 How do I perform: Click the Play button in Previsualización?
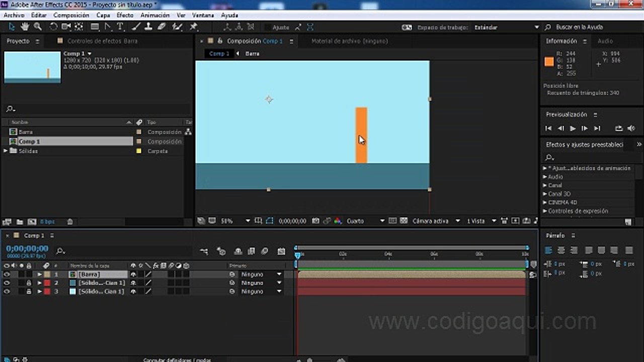[573, 129]
